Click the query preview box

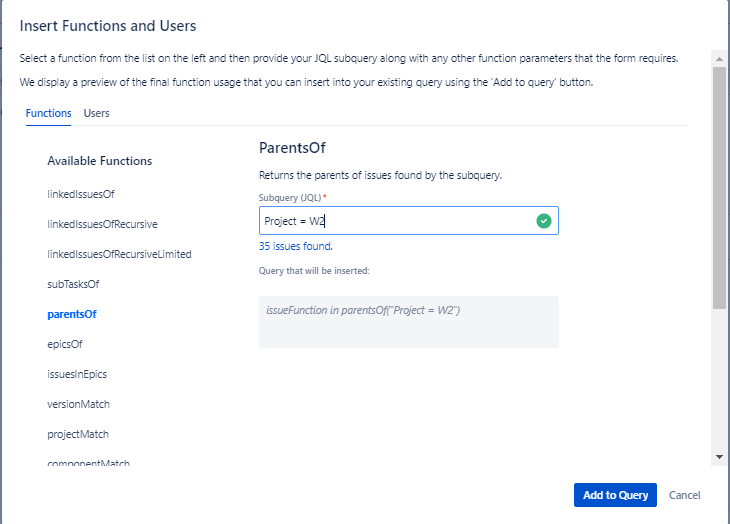pyautogui.click(x=408, y=321)
